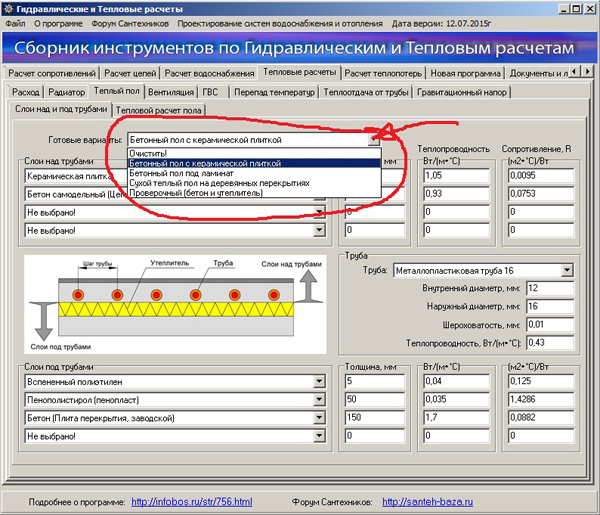Click pipe Теплопроводность field 0,43

pos(550,343)
